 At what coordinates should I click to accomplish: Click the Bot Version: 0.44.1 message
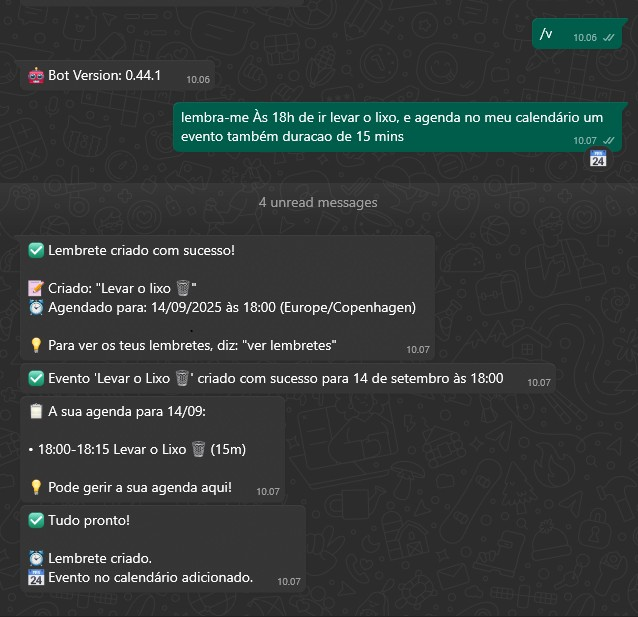coord(118,76)
